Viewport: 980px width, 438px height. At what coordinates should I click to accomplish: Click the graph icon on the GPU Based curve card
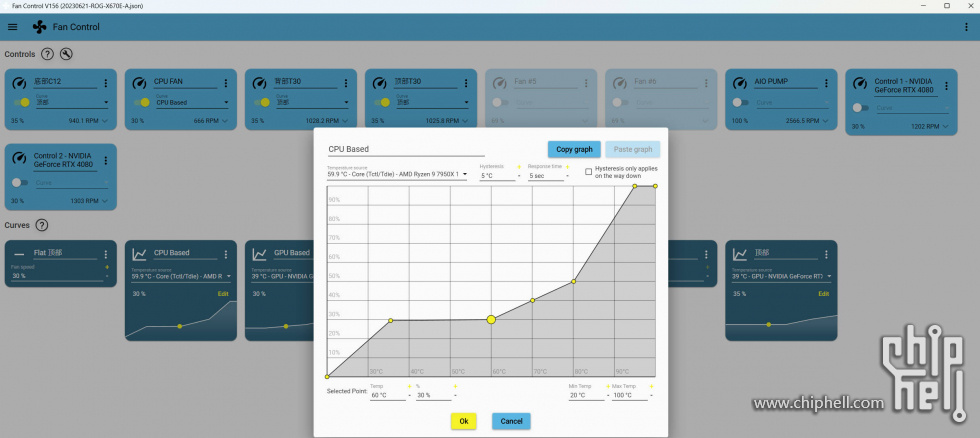pos(259,254)
